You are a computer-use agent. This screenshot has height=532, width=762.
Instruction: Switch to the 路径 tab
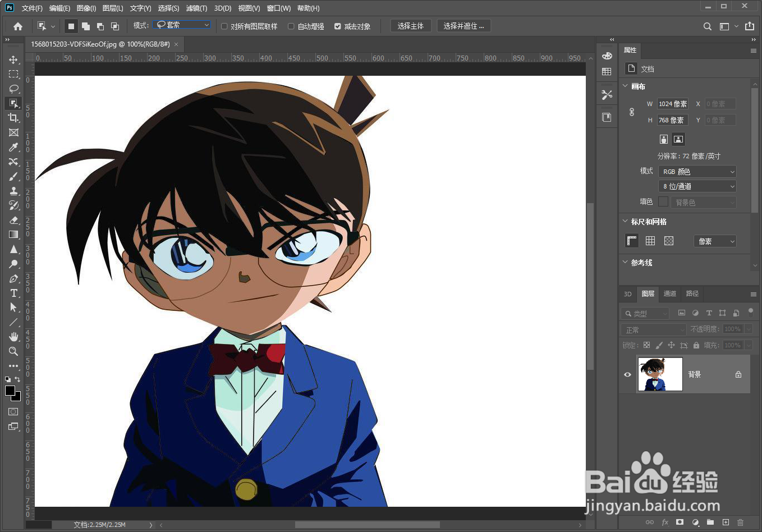[x=692, y=293]
